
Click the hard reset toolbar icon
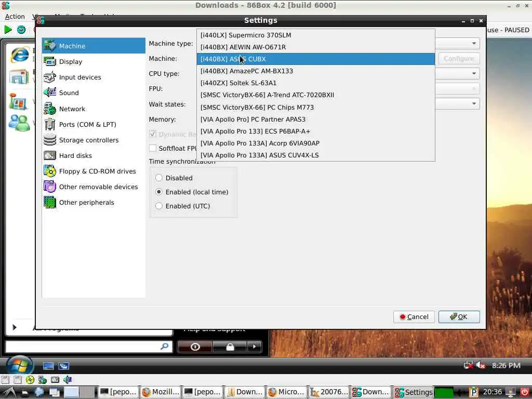click(21, 30)
